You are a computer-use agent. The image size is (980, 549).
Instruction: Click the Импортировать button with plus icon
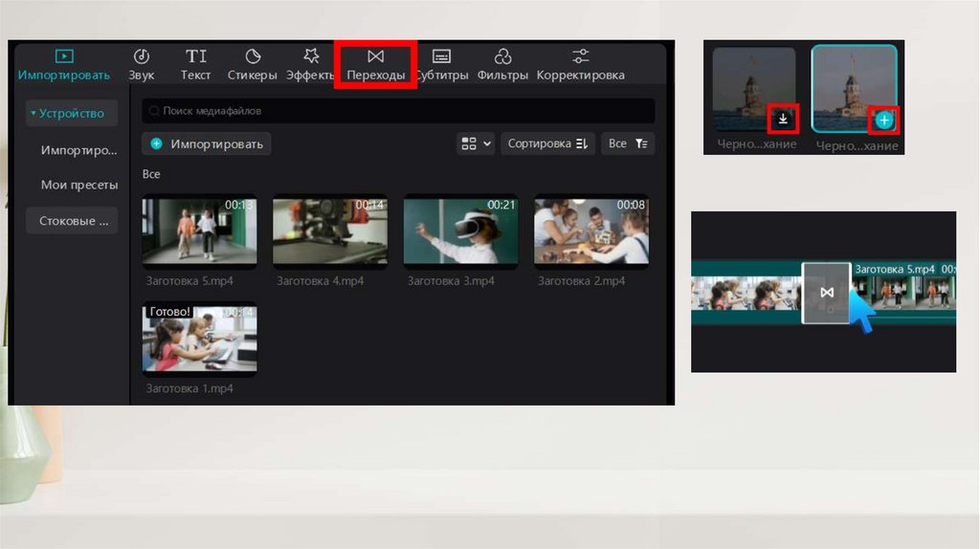(x=207, y=143)
